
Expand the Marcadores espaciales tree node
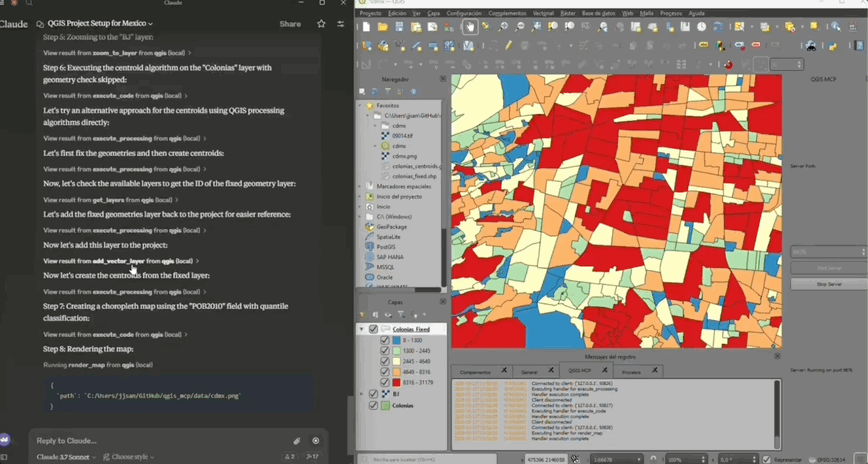(x=361, y=186)
